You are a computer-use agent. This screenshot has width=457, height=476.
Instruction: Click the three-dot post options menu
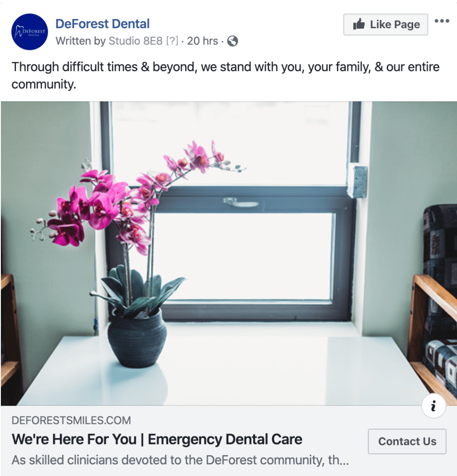click(441, 21)
